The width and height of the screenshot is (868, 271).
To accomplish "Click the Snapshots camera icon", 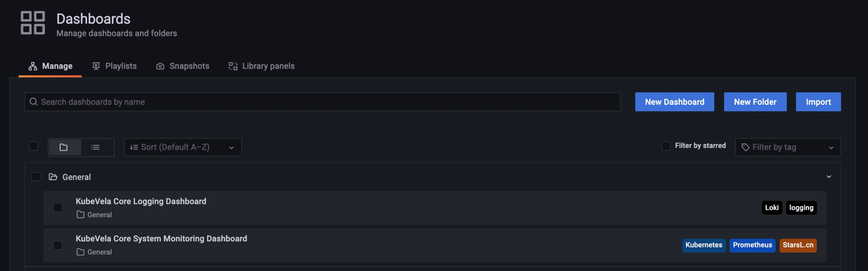I will pyautogui.click(x=160, y=66).
